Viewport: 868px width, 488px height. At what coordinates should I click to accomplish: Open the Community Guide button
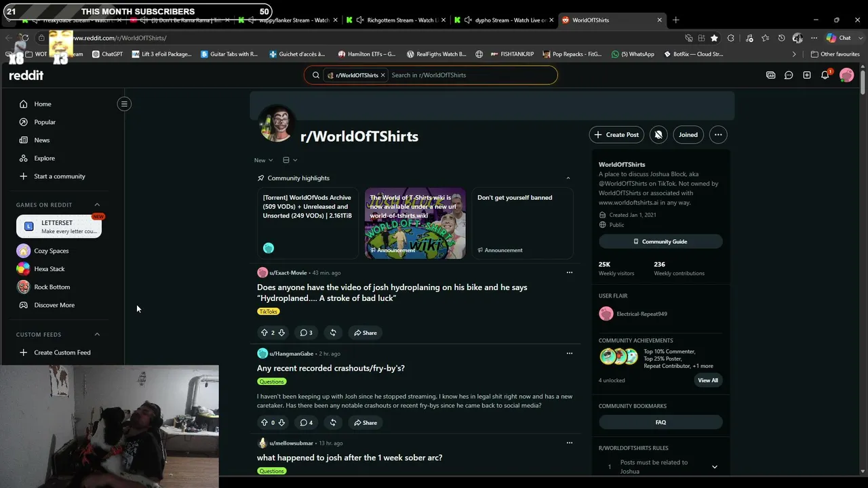tap(660, 241)
